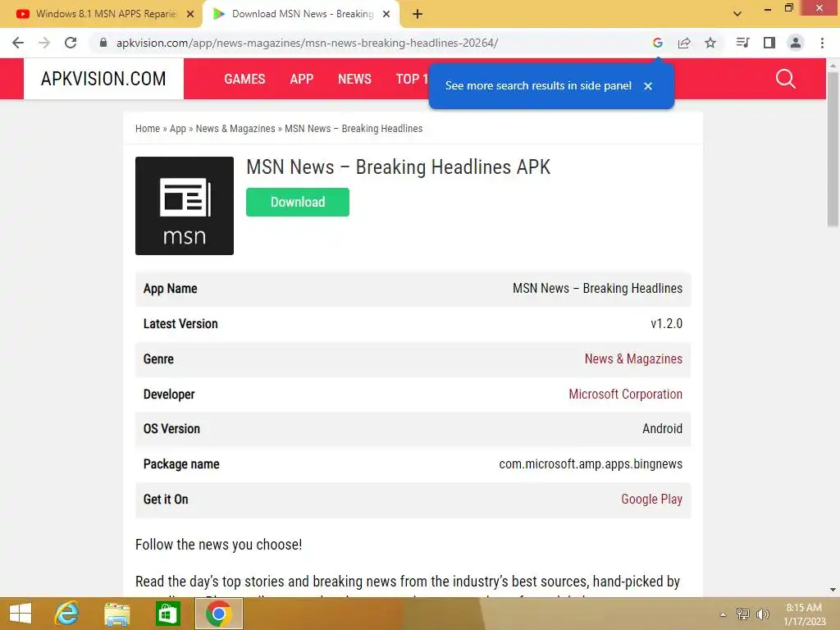
Task: Click the Chrome taskbar icon
Action: [218, 614]
